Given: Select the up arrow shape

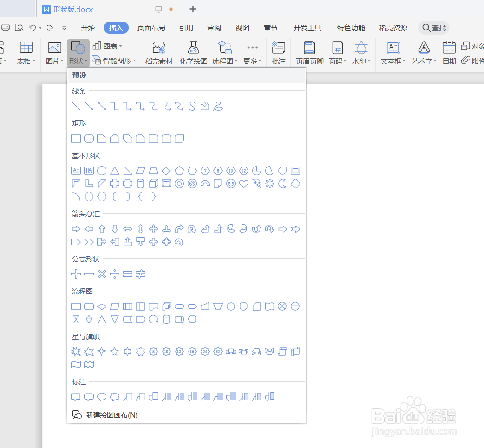Looking at the screenshot, I should [x=102, y=229].
